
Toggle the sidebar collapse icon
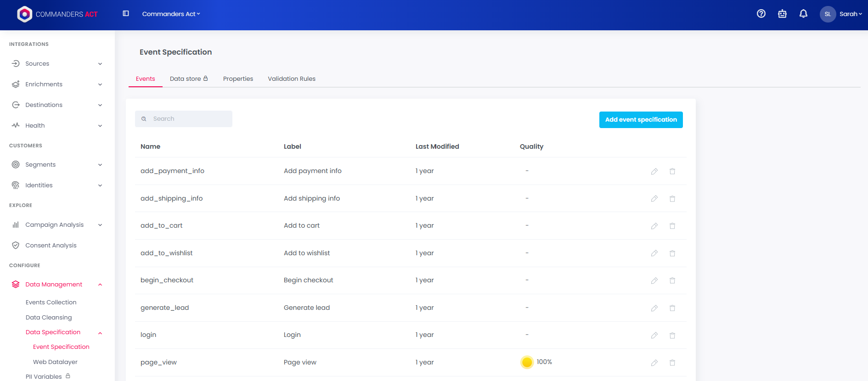tap(126, 14)
